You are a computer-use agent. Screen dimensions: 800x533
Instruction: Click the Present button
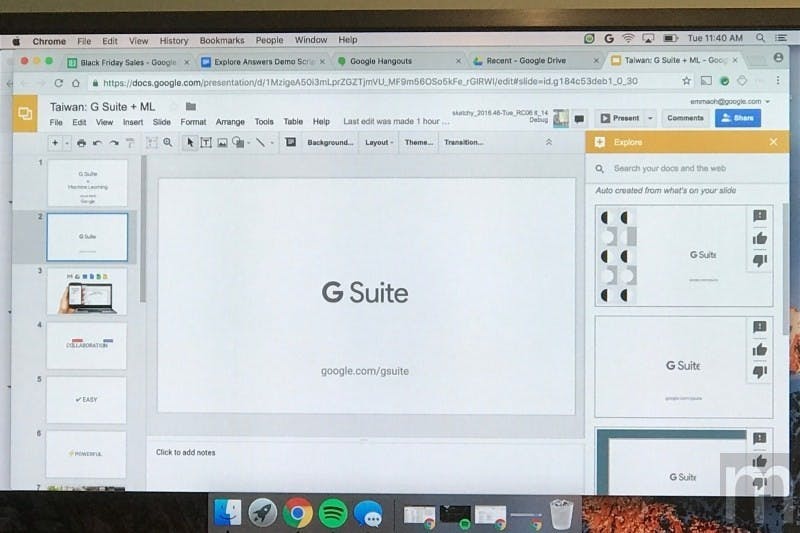(x=619, y=118)
